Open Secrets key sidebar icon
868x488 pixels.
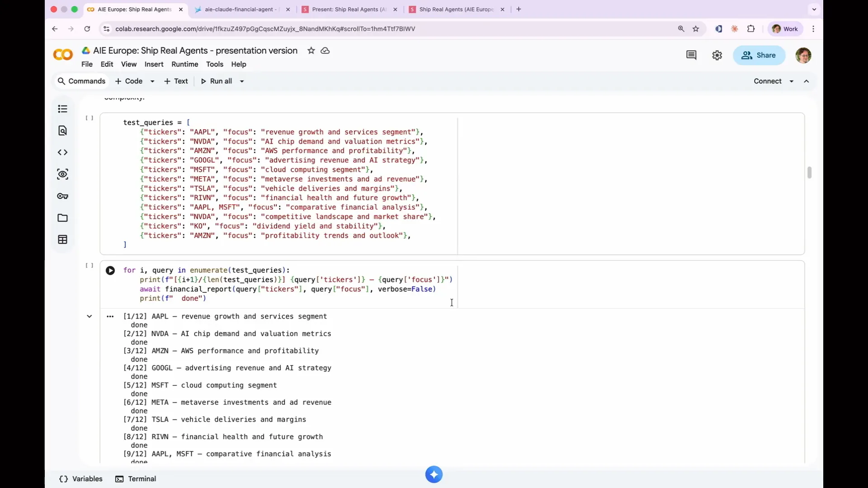62,196
